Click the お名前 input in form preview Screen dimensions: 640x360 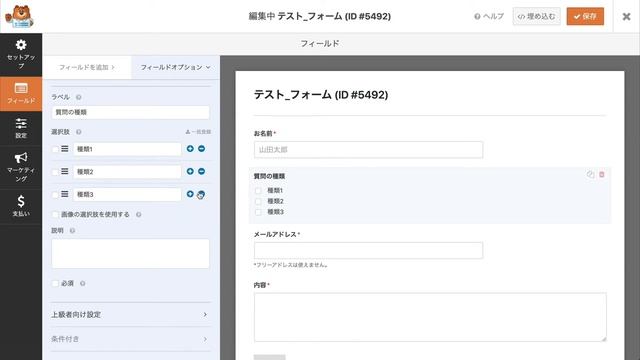[x=368, y=150]
